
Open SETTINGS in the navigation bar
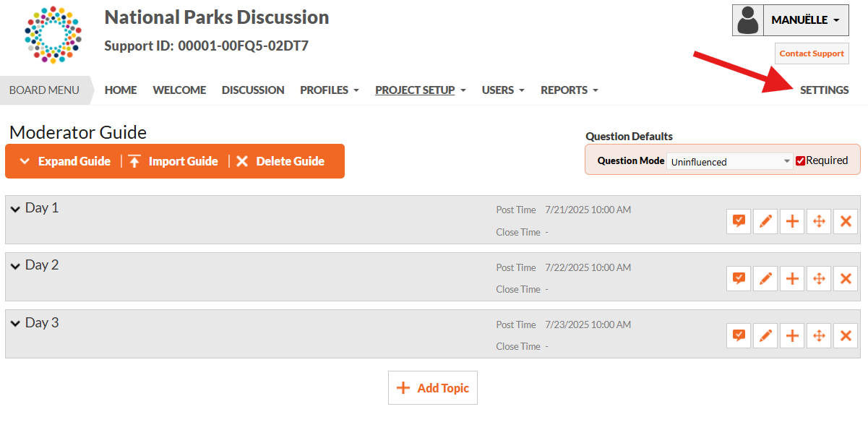(x=824, y=90)
